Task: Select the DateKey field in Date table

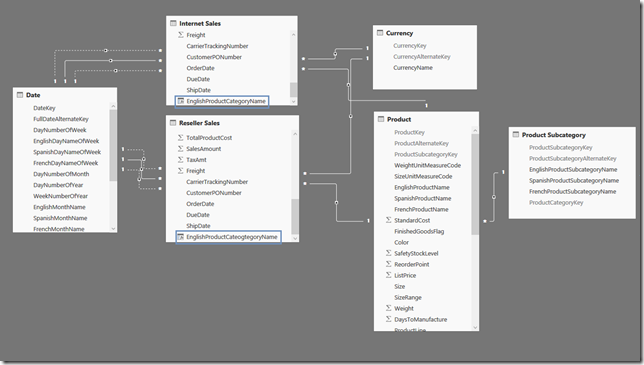Action: pyautogui.click(x=44, y=108)
